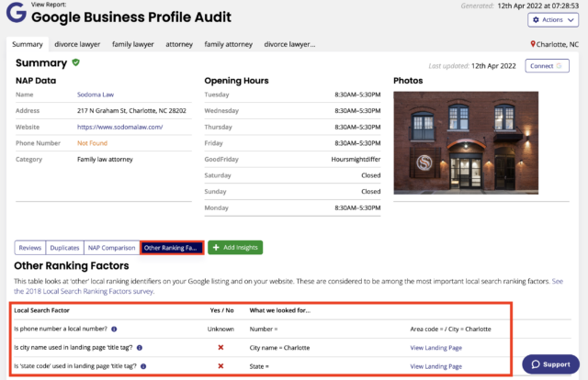588x380 pixels.
Task: Click the Google G logo icon
Action: [x=16, y=14]
